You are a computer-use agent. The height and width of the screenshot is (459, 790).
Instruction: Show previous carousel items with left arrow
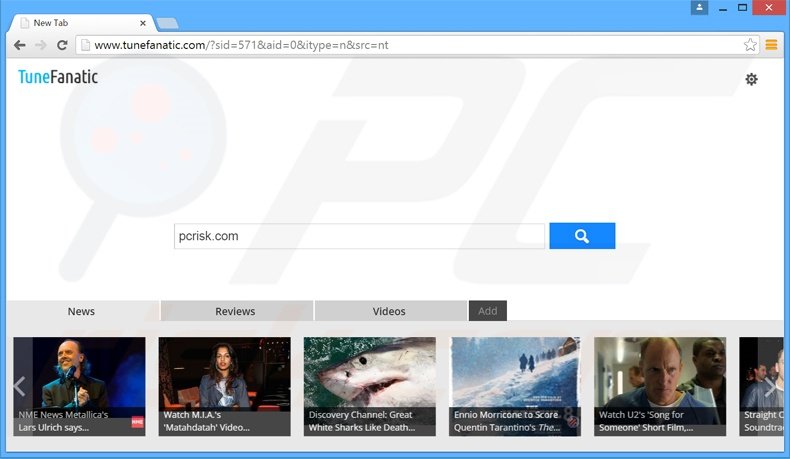click(20, 386)
